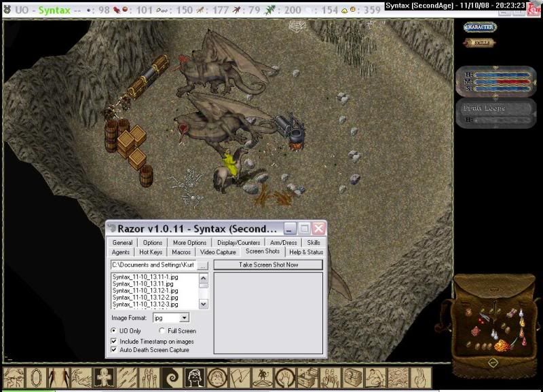Open the Help & Status tab
543x392 pixels.
coord(306,252)
